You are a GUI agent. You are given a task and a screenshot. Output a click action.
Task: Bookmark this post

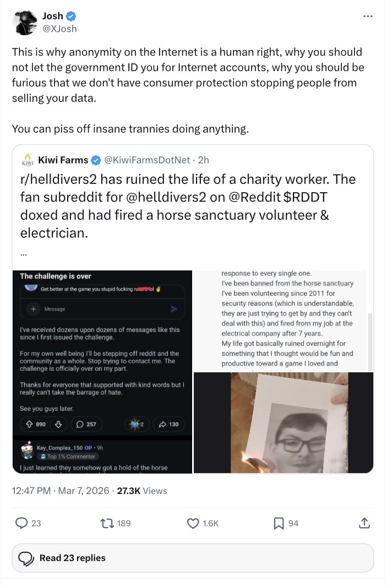click(x=279, y=523)
